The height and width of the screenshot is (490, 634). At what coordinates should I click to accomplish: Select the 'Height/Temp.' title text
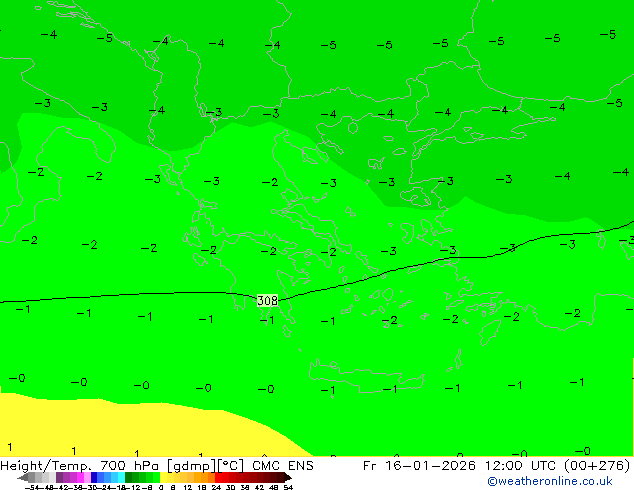(47, 466)
